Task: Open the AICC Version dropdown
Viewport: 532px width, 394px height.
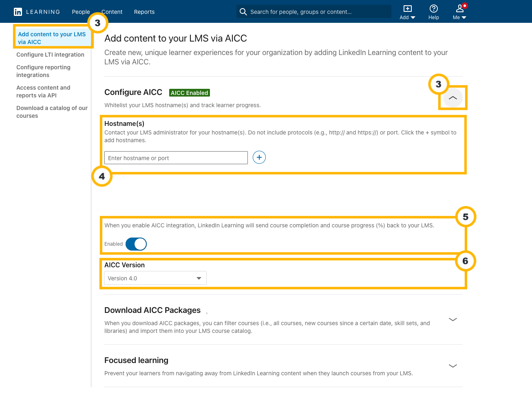Action: 155,278
